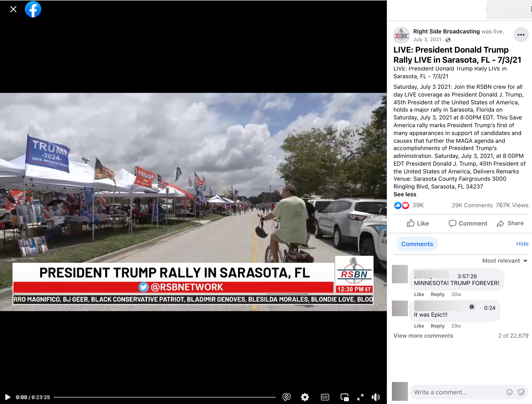Hide the comments section

(522, 244)
